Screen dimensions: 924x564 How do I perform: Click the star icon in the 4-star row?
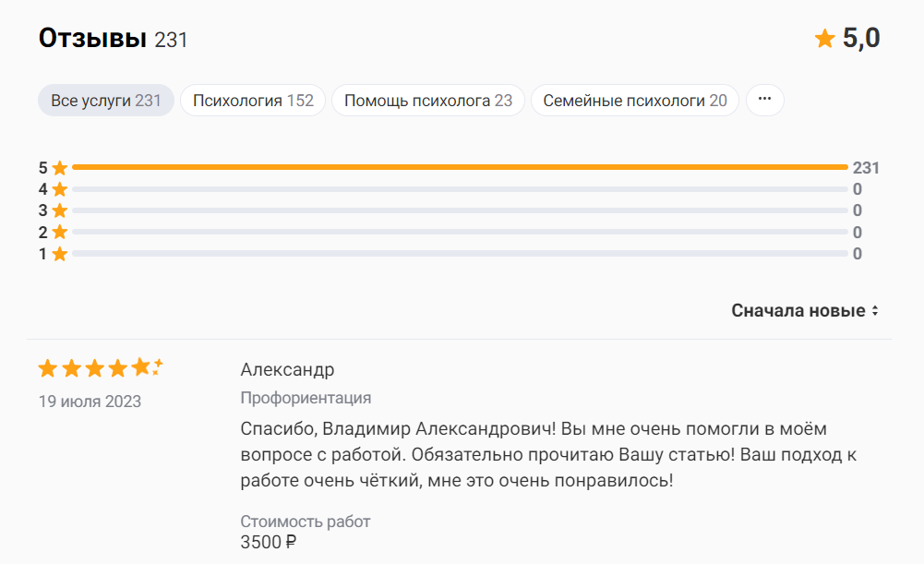coord(60,189)
